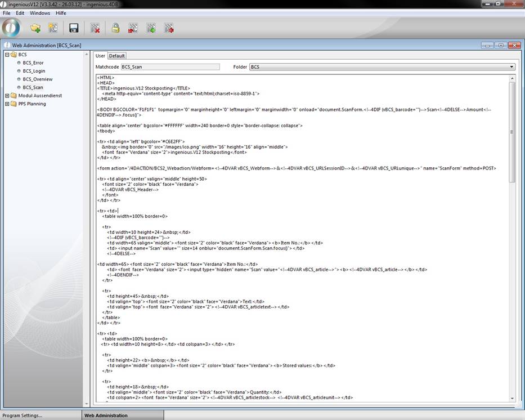
Task: Click Program Settings in the bottom bar
Action: (x=21, y=415)
